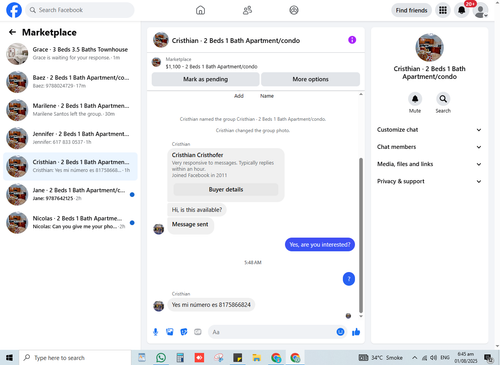Click the chat scrollbar thumb
Viewport: 500px width, 365px height.
[x=361, y=235]
